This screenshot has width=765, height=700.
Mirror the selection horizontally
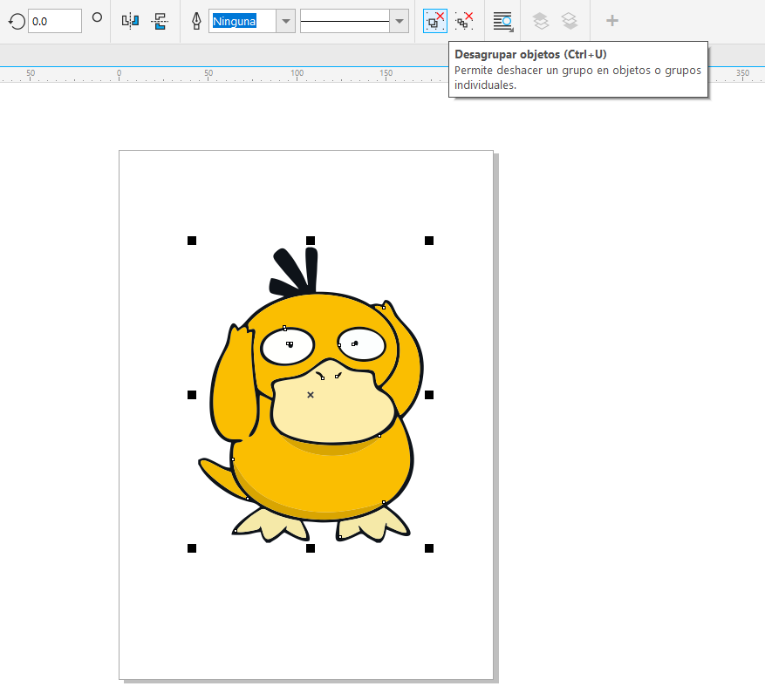130,20
